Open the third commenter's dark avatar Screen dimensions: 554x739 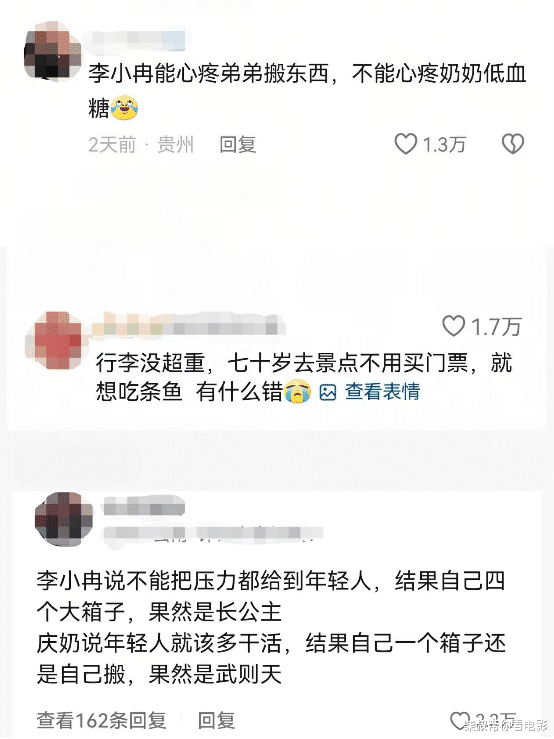[x=64, y=520]
